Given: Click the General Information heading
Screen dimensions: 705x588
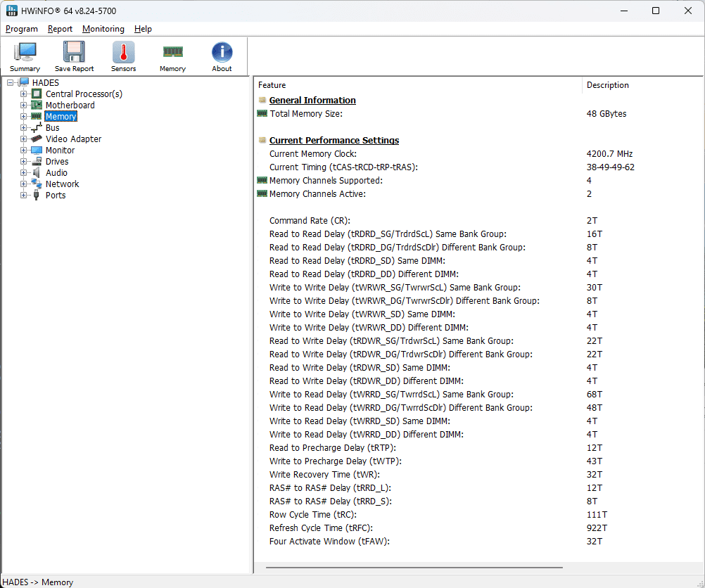Looking at the screenshot, I should point(312,101).
